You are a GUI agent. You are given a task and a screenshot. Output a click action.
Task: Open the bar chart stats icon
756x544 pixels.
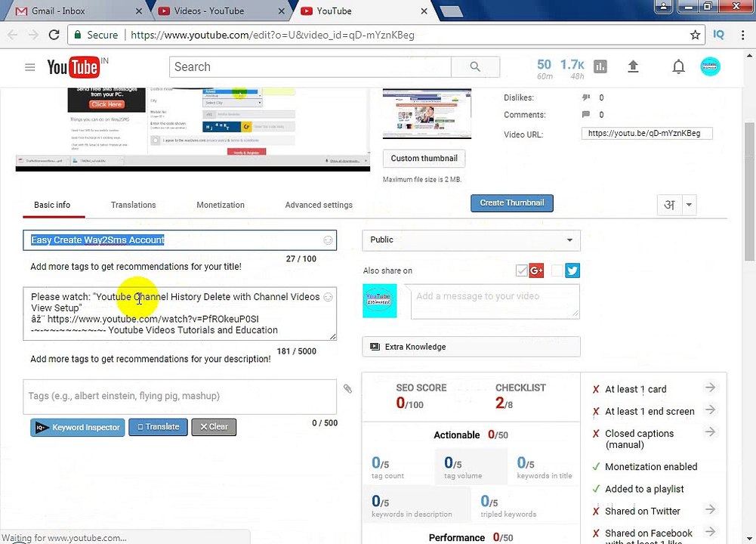(600, 66)
